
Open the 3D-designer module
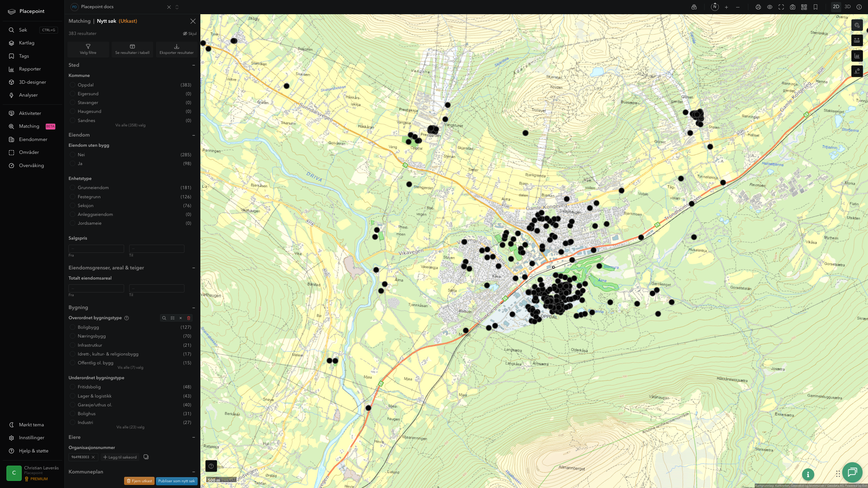tap(32, 82)
